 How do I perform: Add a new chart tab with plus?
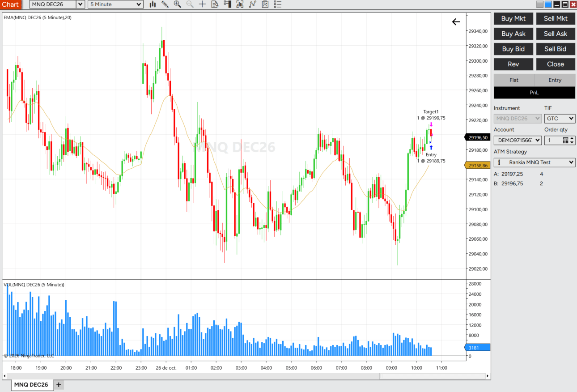[59, 385]
